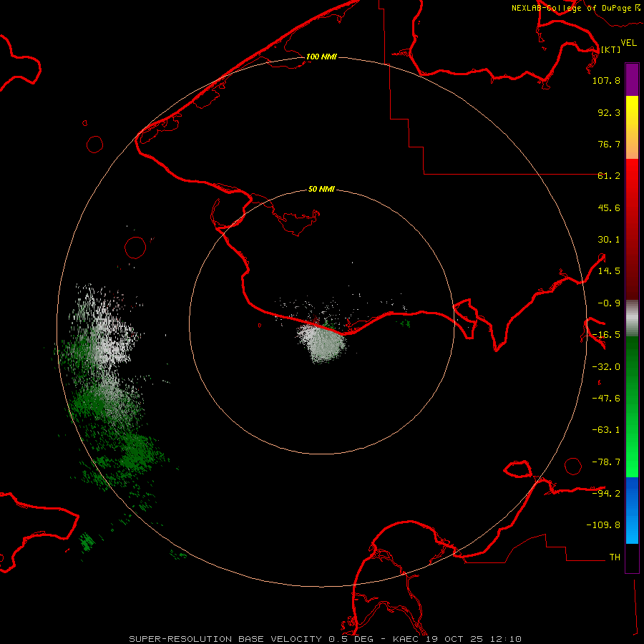Screen dimensions: 644x644
Task: Click the 92.3 legend value
Action: click(x=609, y=112)
